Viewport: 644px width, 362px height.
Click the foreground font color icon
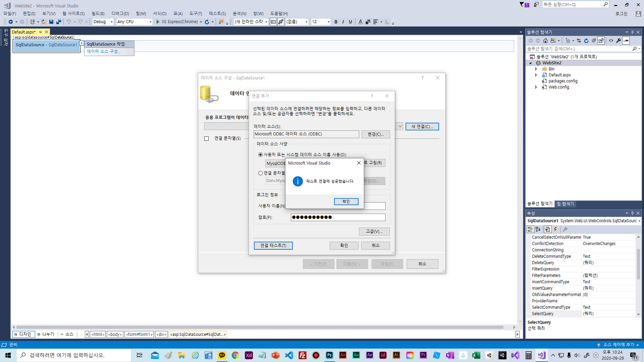pyautogui.click(x=360, y=22)
